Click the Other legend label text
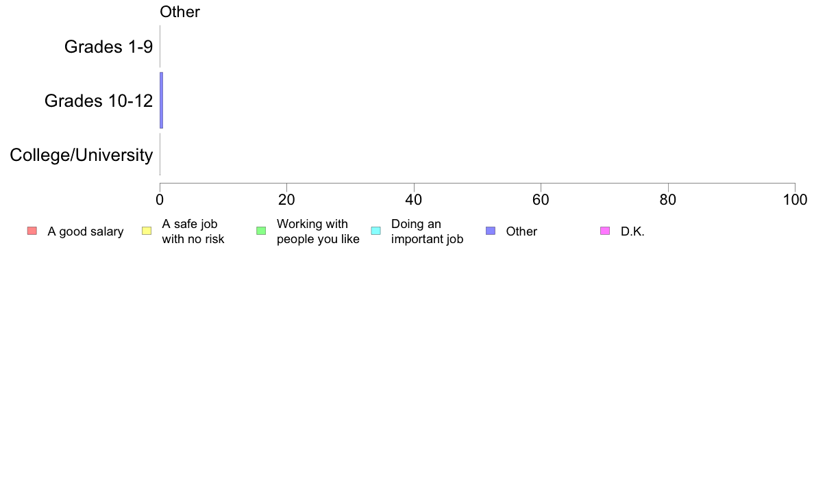 tap(521, 231)
